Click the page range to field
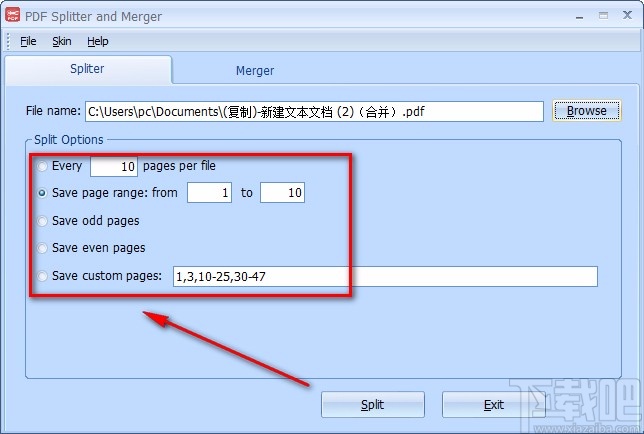 282,193
